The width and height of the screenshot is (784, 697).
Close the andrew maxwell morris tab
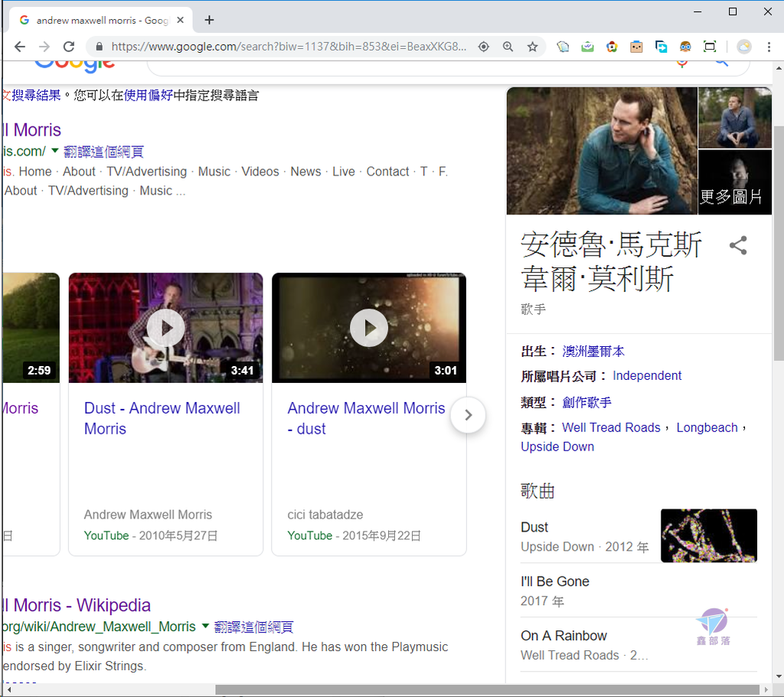coord(181,20)
